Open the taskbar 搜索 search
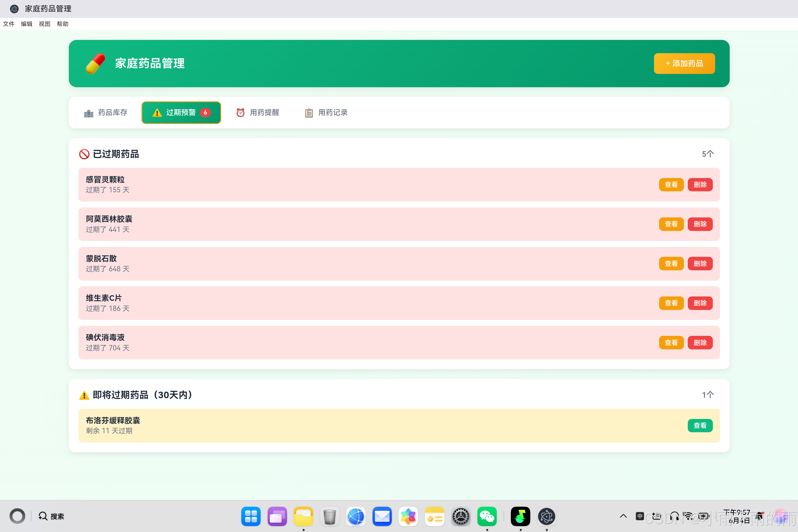798x532 pixels. point(51,516)
